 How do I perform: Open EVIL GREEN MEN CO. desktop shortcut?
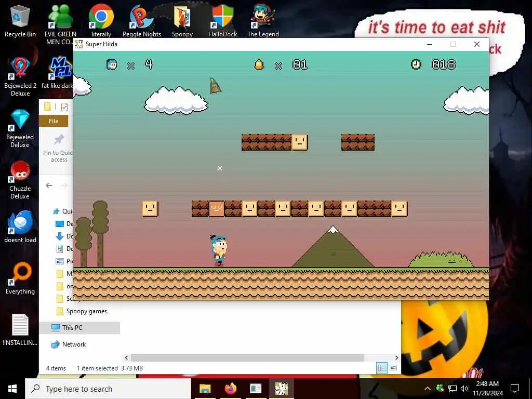pos(60,24)
